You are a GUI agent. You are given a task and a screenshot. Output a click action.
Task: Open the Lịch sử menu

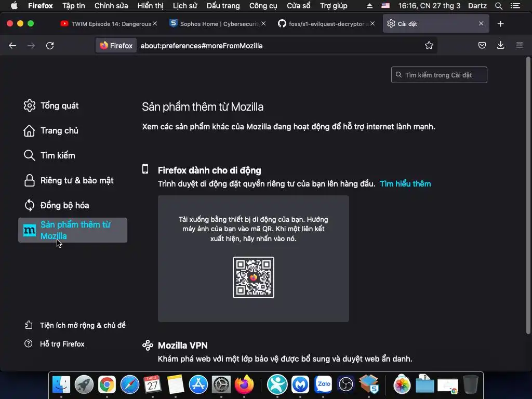click(x=185, y=6)
